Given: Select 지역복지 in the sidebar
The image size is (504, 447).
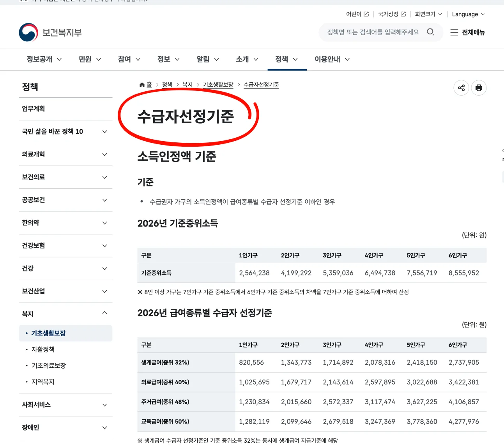Looking at the screenshot, I should (x=43, y=382).
